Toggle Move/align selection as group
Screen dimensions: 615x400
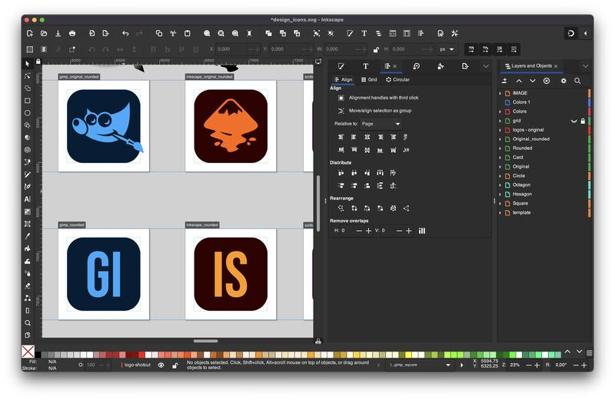(341, 111)
